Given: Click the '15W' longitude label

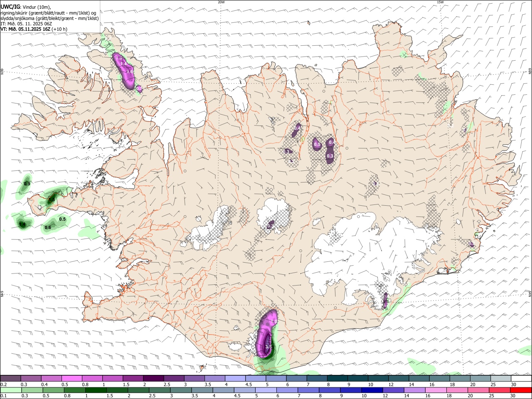Looking at the screenshot, I should click(440, 2).
